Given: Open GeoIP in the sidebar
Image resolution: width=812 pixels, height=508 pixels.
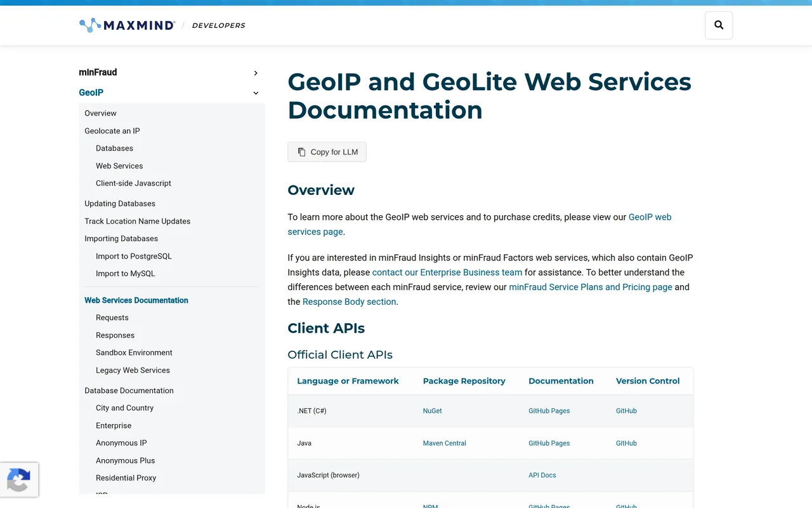Looking at the screenshot, I should point(91,93).
